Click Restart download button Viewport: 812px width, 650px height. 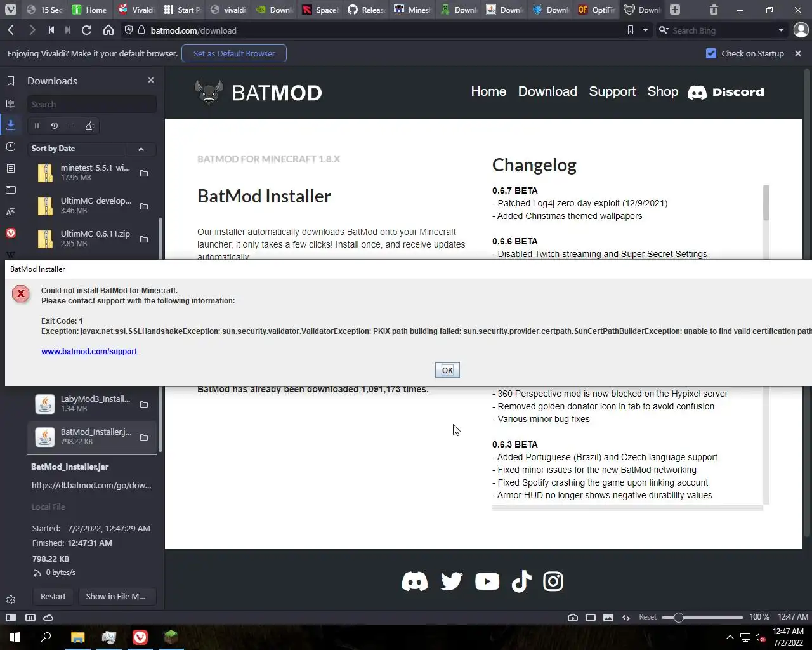tap(53, 596)
